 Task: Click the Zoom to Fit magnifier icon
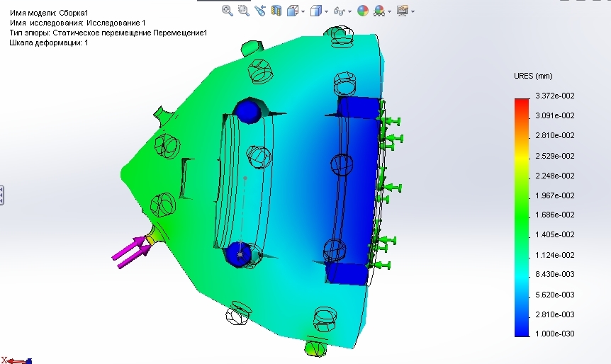228,11
